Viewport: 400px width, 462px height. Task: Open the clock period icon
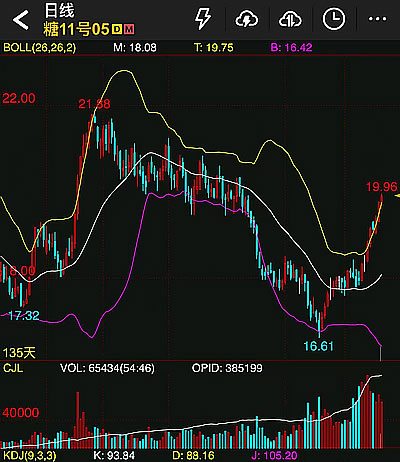tap(334, 19)
